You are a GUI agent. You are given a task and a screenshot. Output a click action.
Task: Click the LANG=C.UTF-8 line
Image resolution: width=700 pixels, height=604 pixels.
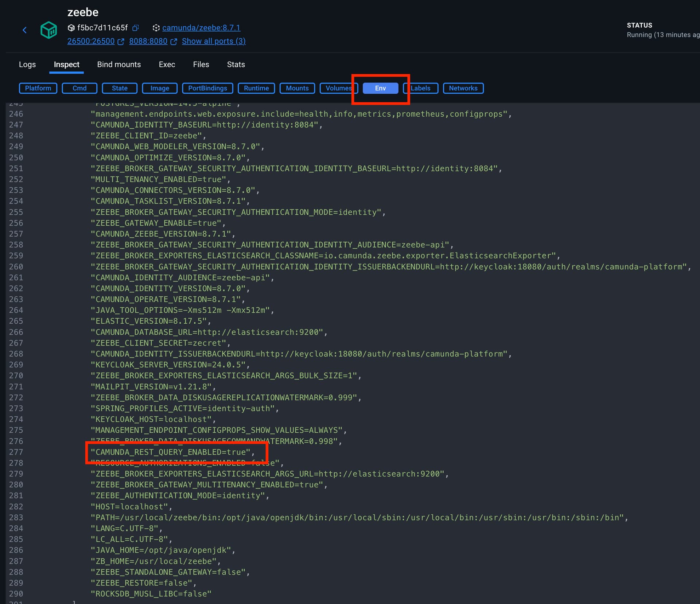click(127, 529)
